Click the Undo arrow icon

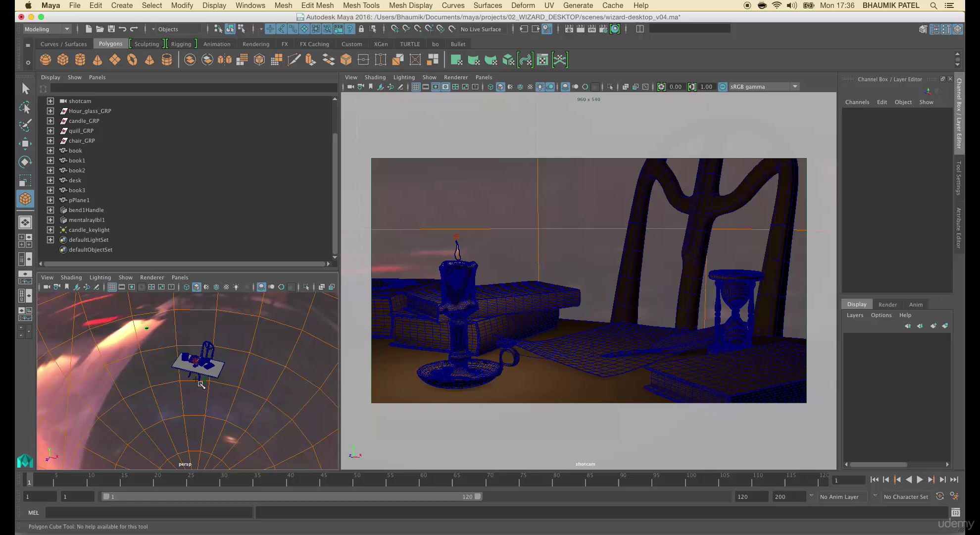point(122,29)
